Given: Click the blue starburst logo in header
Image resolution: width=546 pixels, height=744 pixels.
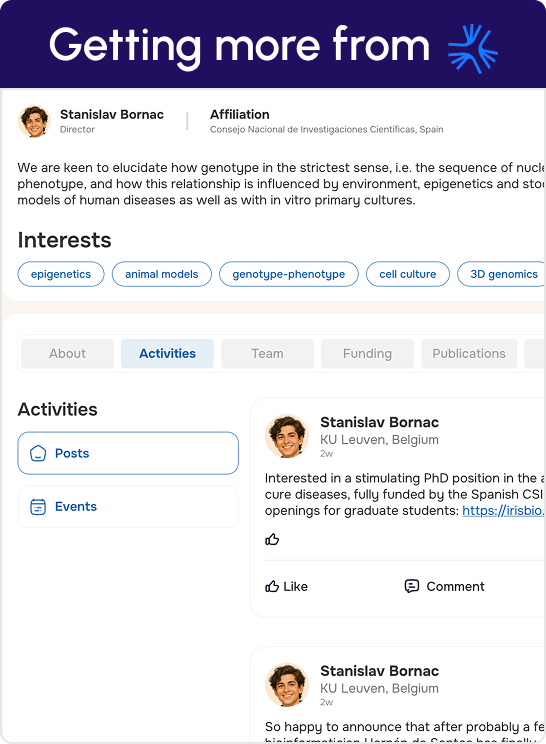Looking at the screenshot, I should pos(472,48).
